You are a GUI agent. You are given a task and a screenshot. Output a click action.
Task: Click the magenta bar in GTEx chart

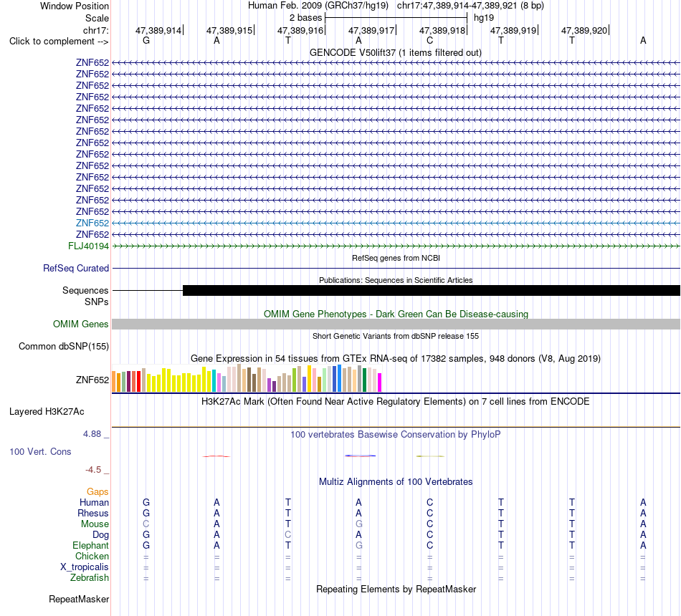point(380,382)
